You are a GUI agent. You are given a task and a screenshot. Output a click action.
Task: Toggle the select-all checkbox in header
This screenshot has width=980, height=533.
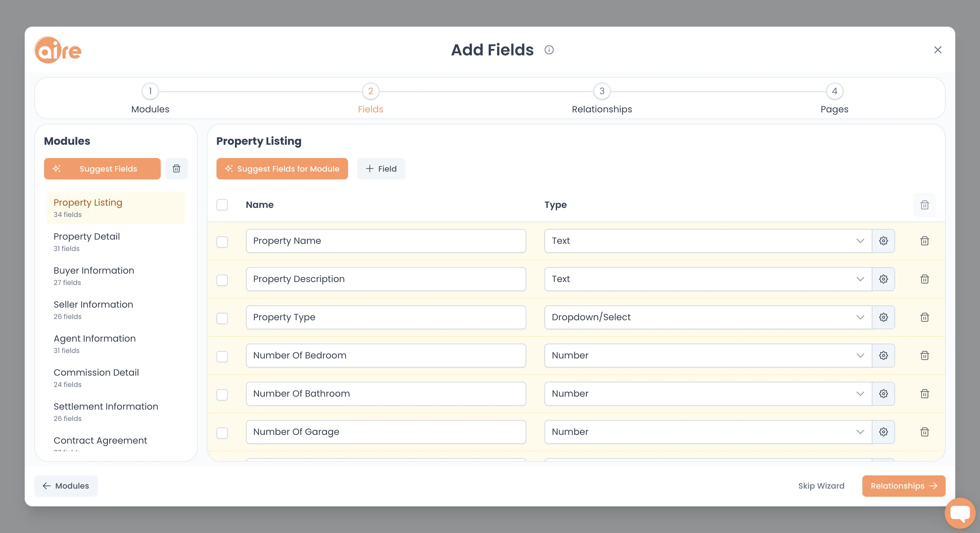(x=222, y=205)
